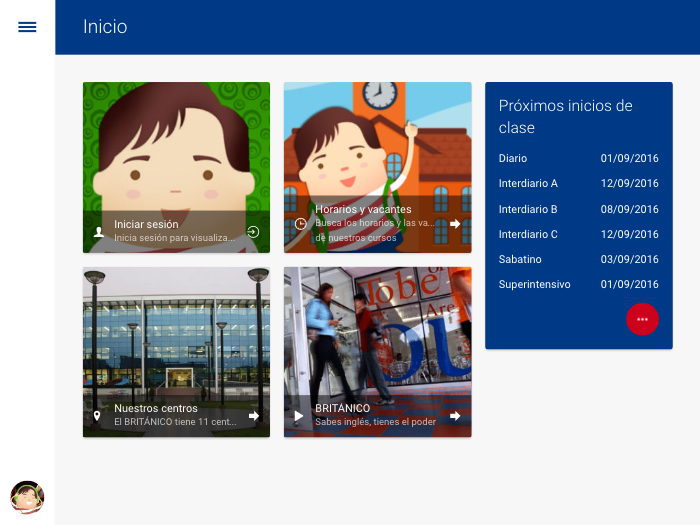This screenshot has height=525, width=700.
Task: Click the arrow on BRITÁNICO card
Action: coord(455,416)
